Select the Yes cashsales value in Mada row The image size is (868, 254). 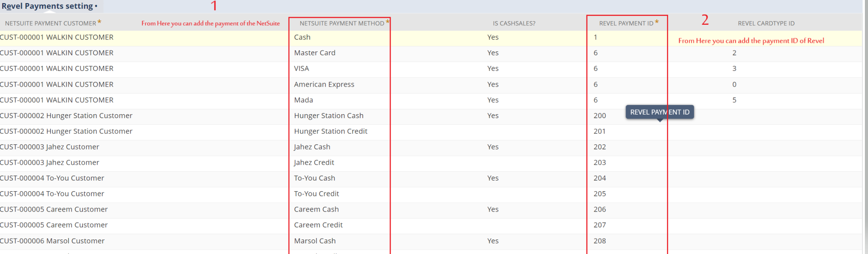coord(493,100)
